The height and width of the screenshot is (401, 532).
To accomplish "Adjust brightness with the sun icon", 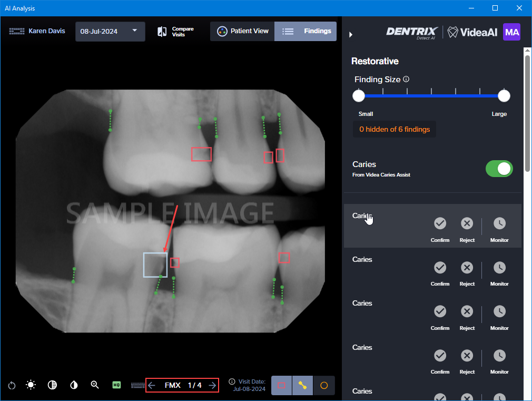I will pos(31,385).
